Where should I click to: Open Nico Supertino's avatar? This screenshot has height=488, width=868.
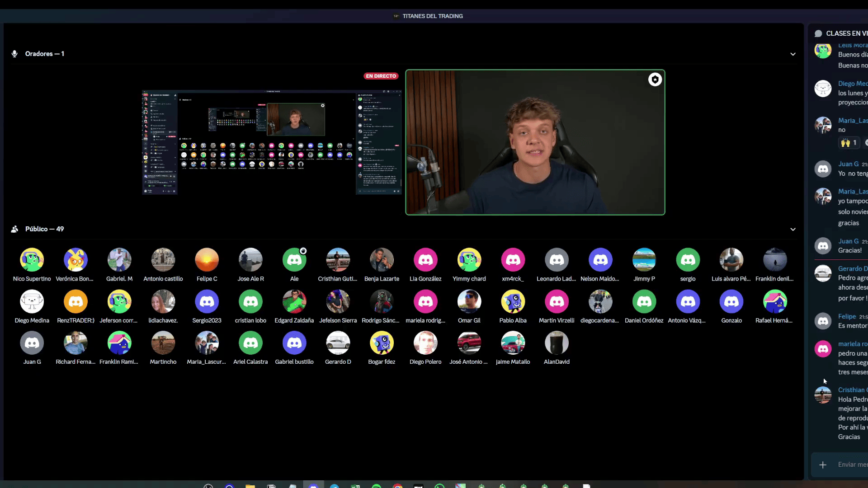point(32,260)
